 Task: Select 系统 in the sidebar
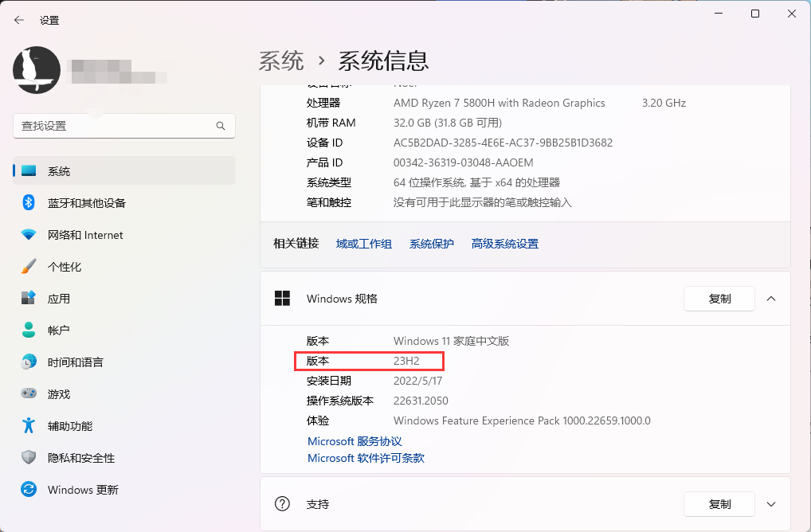(x=58, y=171)
